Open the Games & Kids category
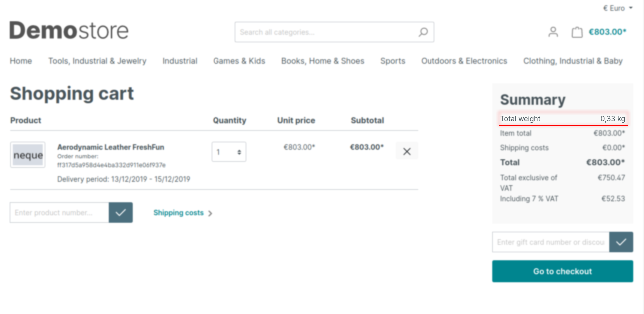 pyautogui.click(x=239, y=61)
